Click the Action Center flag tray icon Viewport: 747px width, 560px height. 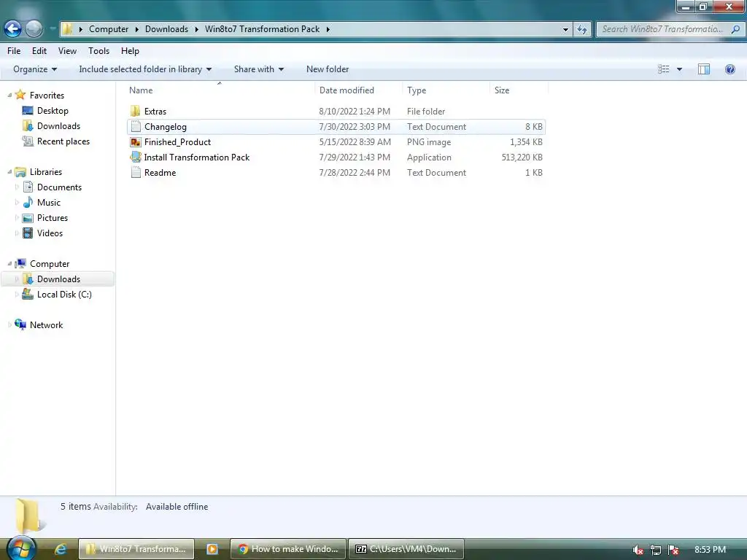(x=673, y=550)
